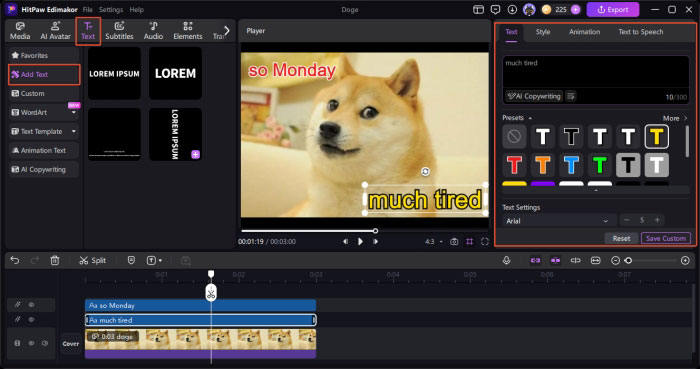Screen dimensions: 700x369
Task: Open the layout switcher icon in title bar
Action: (479, 9)
